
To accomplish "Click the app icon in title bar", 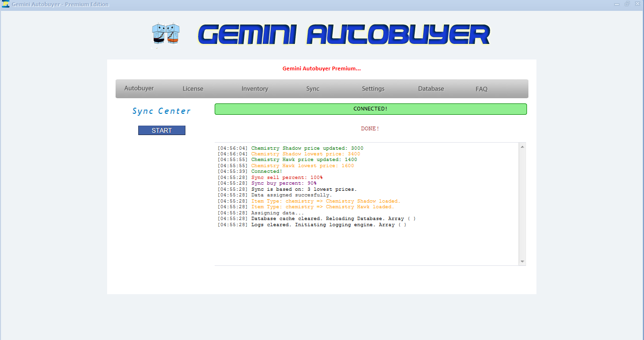I will pyautogui.click(x=6, y=4).
